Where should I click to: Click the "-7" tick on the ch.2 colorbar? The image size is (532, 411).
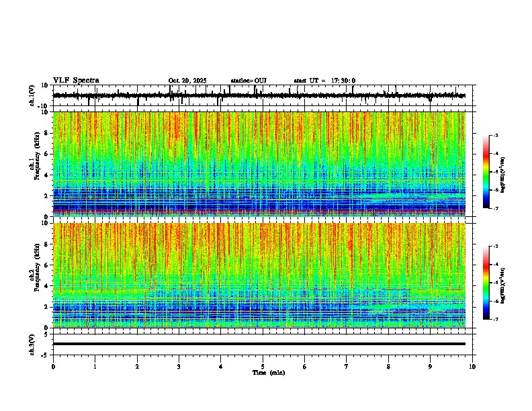pos(496,319)
